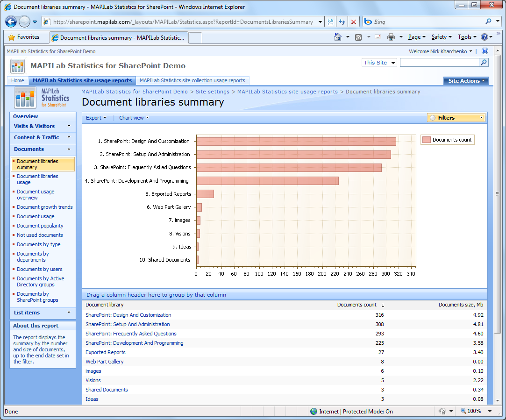
Task: Sort by Documents size, Mb column header
Action: [461, 305]
